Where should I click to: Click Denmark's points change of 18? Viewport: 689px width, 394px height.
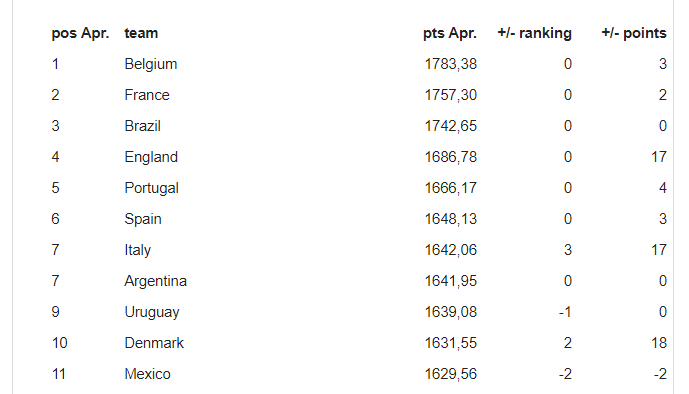tap(659, 343)
